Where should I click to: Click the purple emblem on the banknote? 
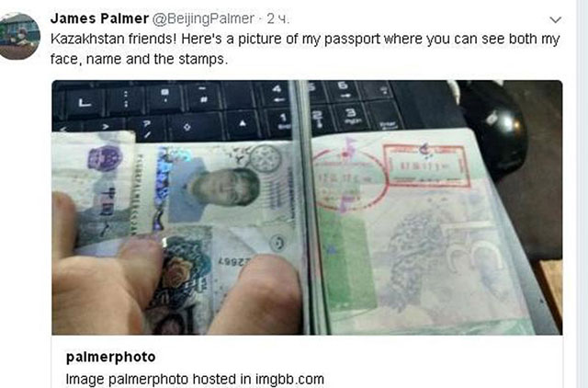[x=105, y=158]
